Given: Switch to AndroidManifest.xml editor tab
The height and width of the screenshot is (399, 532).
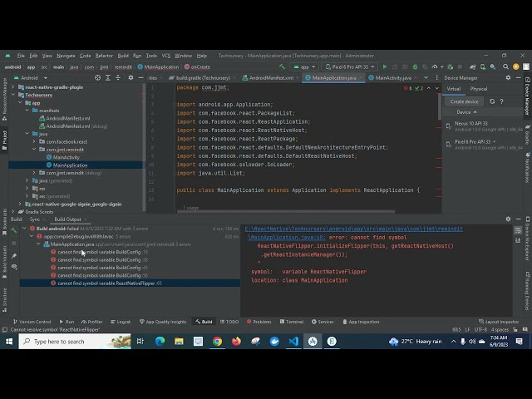Looking at the screenshot, I should 271,77.
